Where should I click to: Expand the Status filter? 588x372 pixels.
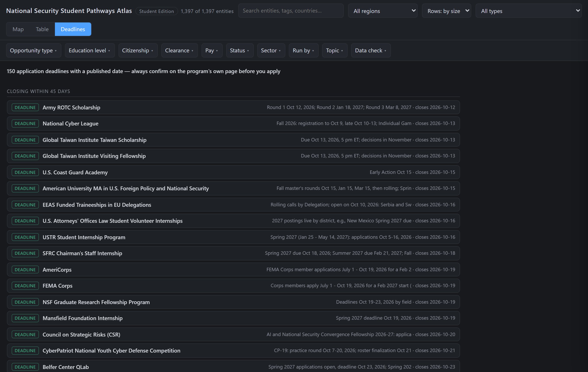(240, 51)
